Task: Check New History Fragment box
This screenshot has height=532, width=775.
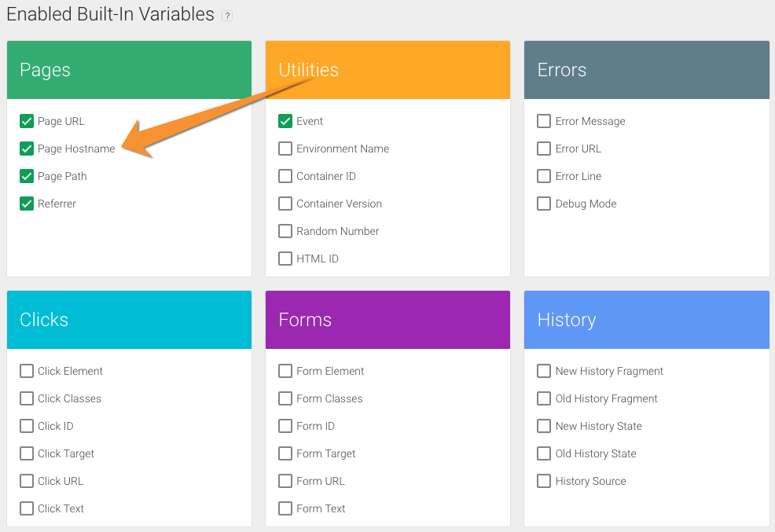Action: [544, 371]
